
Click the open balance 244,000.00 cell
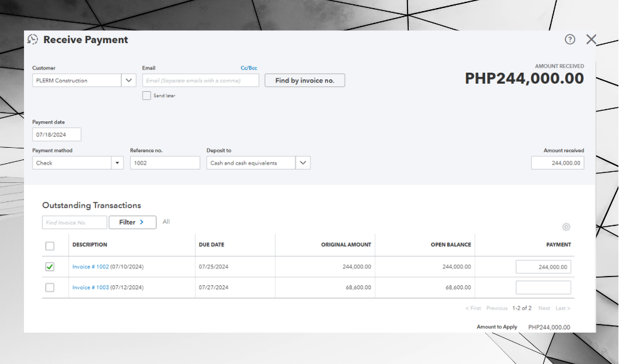pos(457,267)
